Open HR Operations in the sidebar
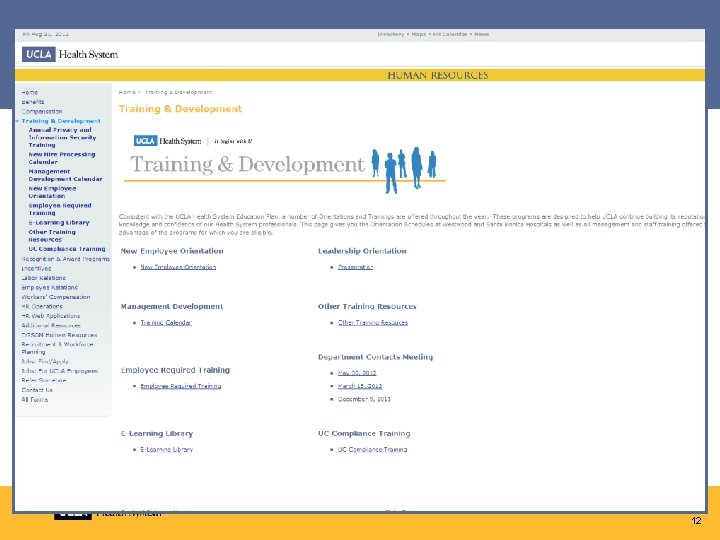 pos(42,306)
